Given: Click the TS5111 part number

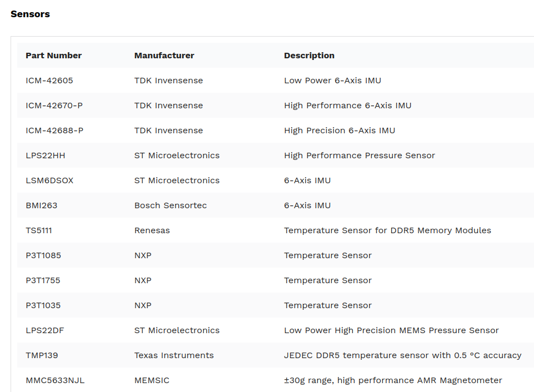Looking at the screenshot, I should 39,230.
